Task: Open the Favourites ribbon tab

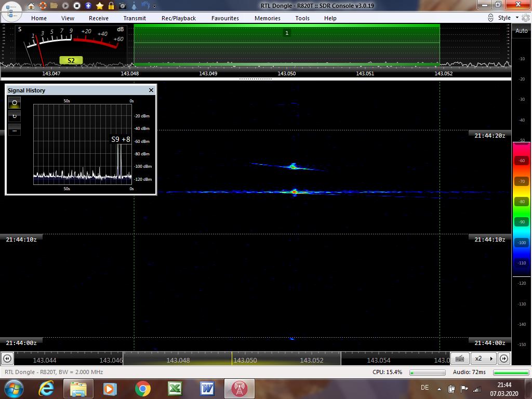Action: (x=225, y=18)
